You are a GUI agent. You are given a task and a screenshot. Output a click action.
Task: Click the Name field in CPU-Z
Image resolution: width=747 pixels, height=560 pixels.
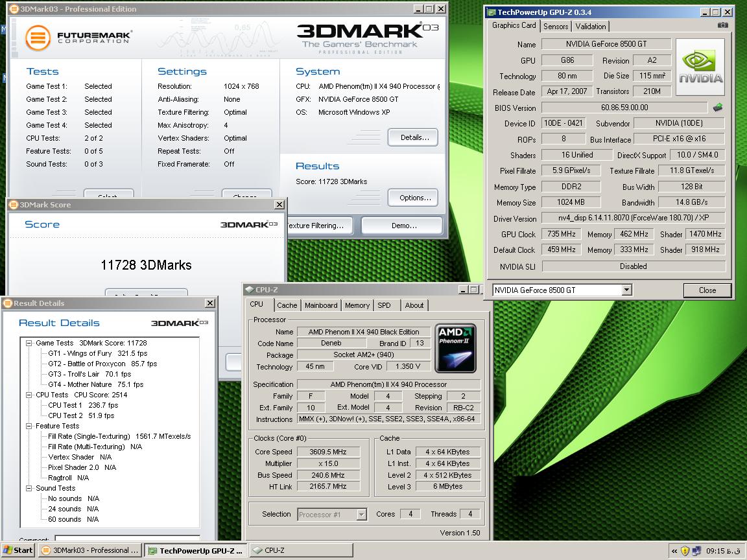(x=364, y=332)
